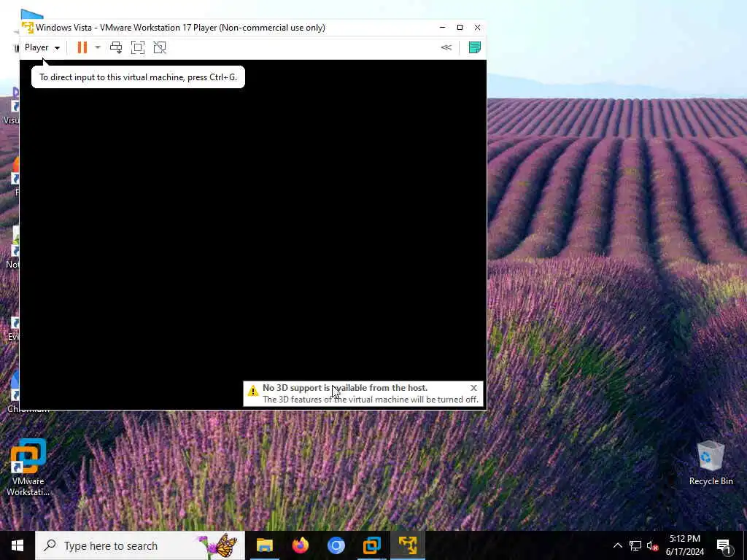This screenshot has width=747, height=560.
Task: Pause the virtual machine
Action: [82, 47]
